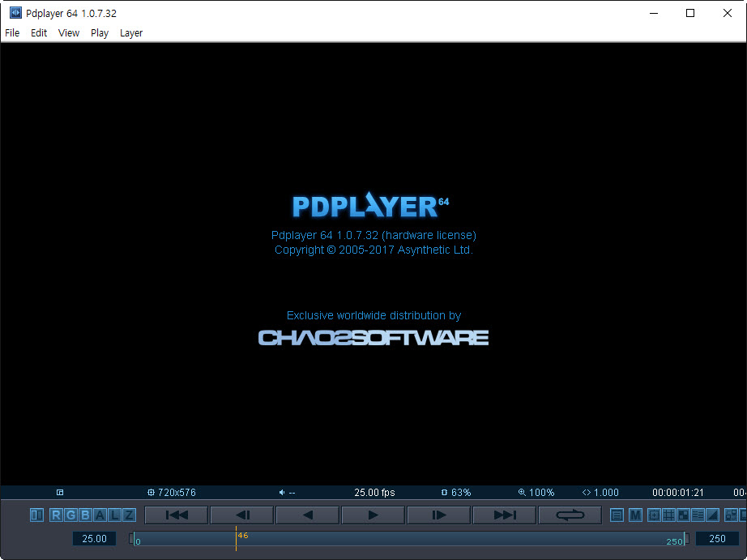Click the 25.00 fps status readout
Image resolution: width=747 pixels, height=560 pixels.
[374, 492]
